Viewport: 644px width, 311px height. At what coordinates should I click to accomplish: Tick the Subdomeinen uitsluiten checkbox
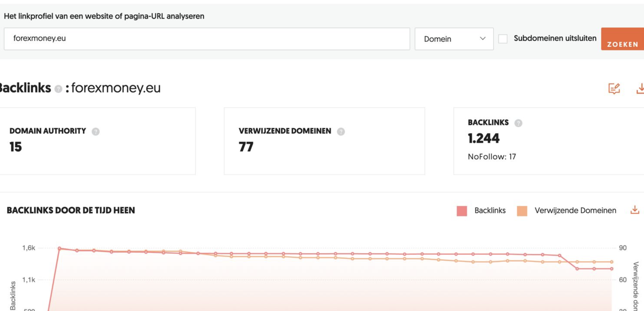pyautogui.click(x=503, y=39)
